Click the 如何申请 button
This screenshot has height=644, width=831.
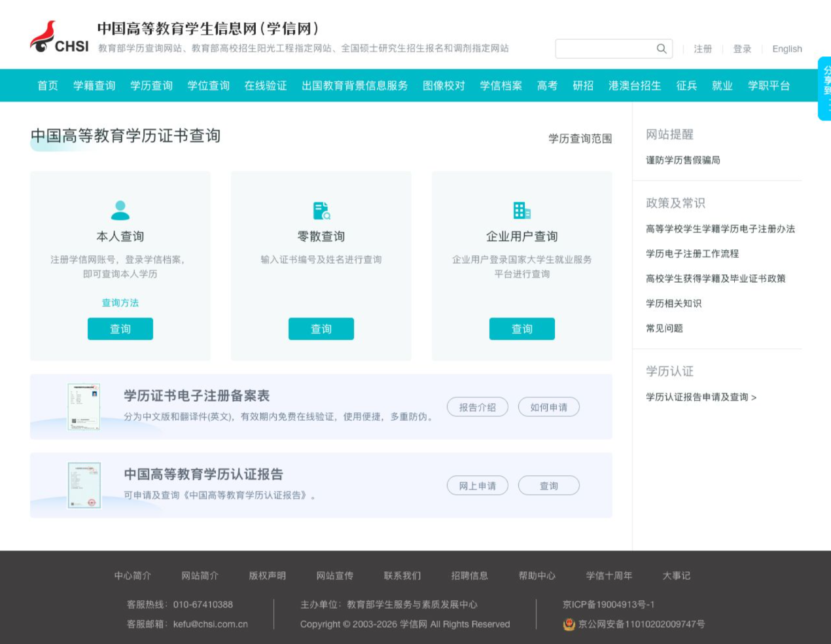(x=549, y=407)
